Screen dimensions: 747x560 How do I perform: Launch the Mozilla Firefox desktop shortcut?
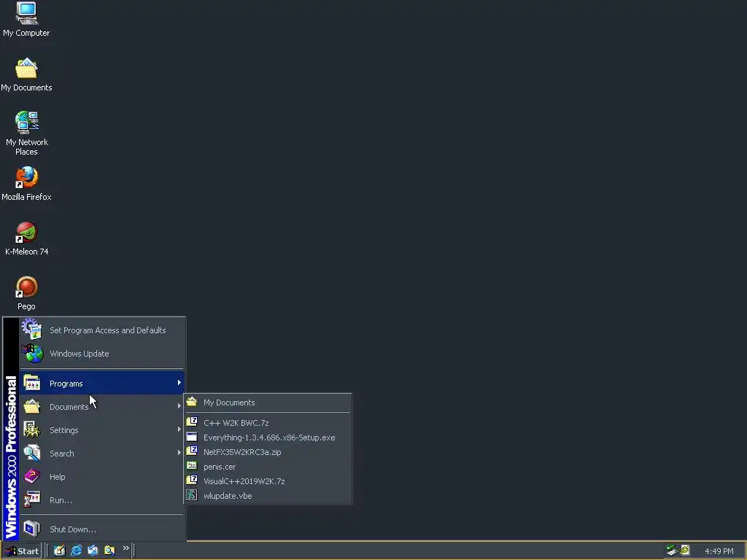click(x=26, y=183)
